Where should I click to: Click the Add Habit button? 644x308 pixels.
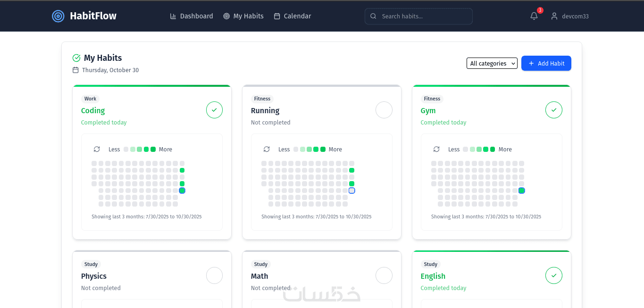click(x=546, y=63)
